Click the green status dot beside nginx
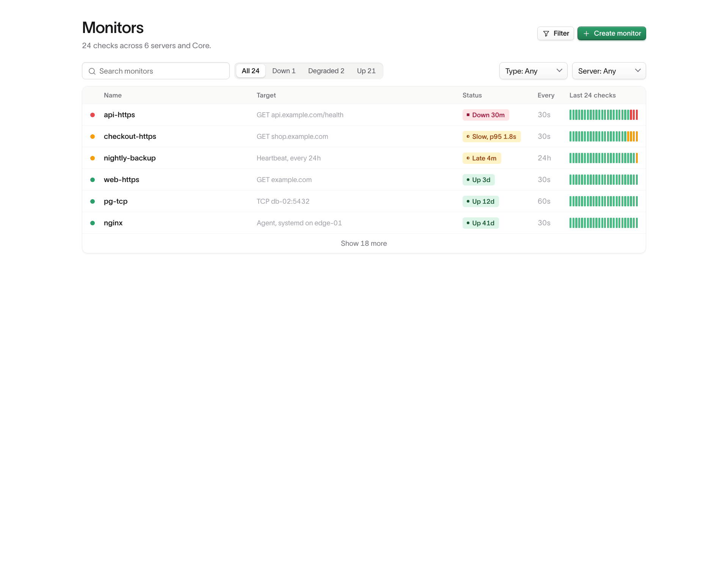 (x=93, y=223)
